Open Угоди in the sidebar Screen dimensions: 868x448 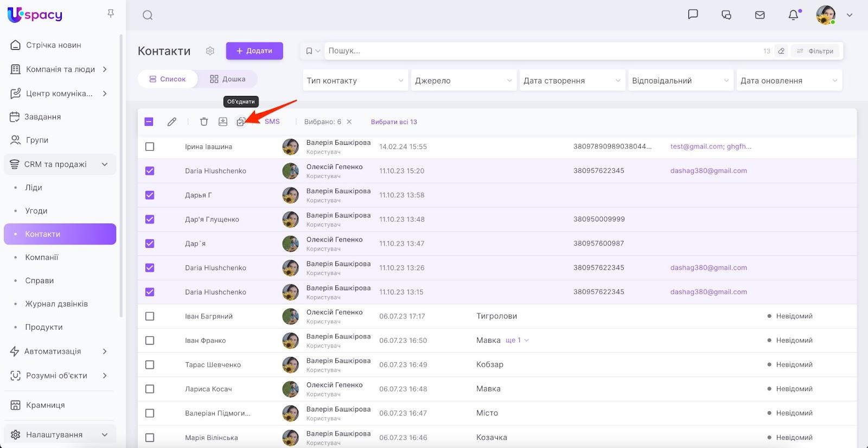pos(36,211)
